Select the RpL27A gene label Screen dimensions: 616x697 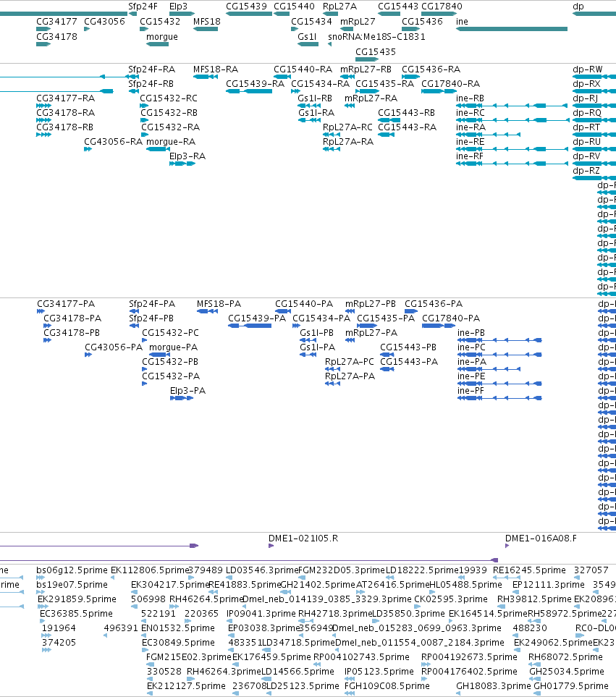point(339,7)
